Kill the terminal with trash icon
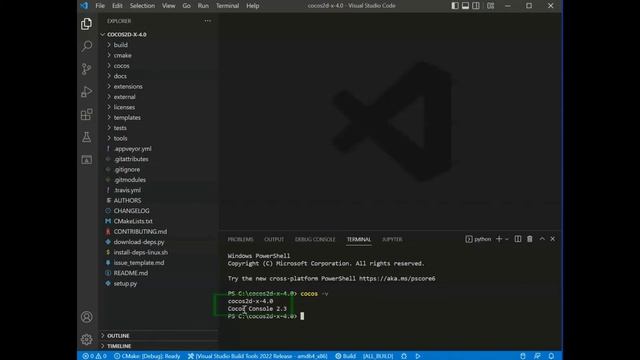The image size is (640, 360). 529,239
